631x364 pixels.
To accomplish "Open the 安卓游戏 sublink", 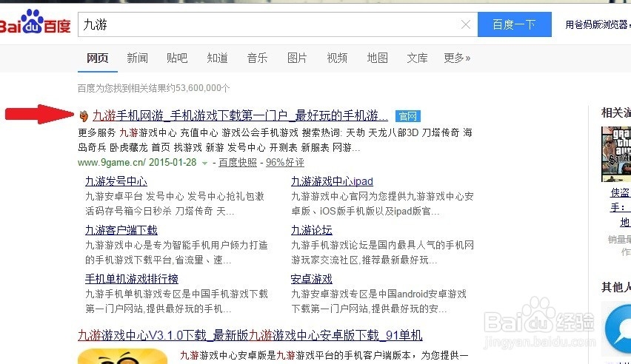I will pos(312,279).
